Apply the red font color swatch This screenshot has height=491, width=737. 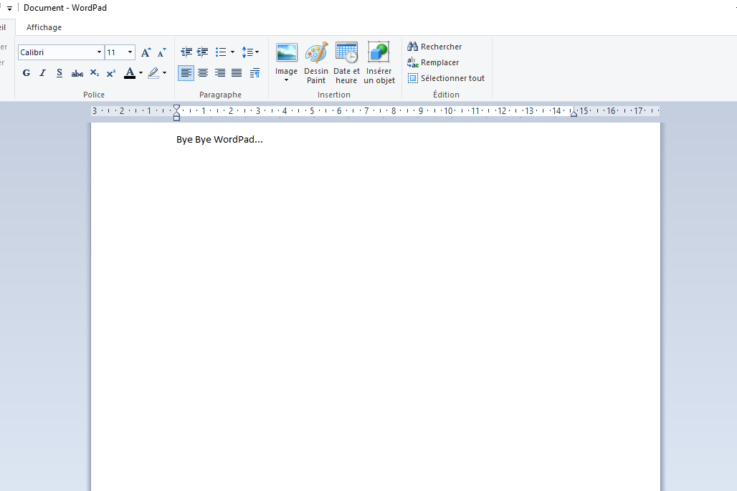(130, 73)
